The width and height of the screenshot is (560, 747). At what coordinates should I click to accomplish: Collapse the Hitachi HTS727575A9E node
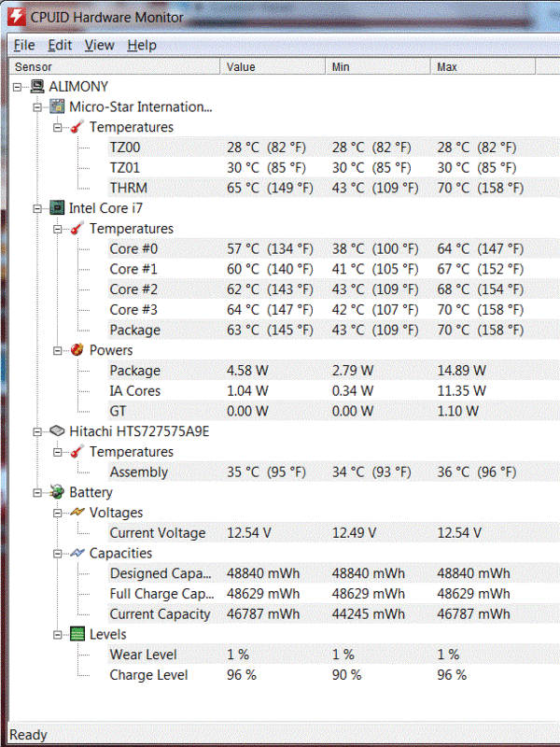[x=37, y=432]
